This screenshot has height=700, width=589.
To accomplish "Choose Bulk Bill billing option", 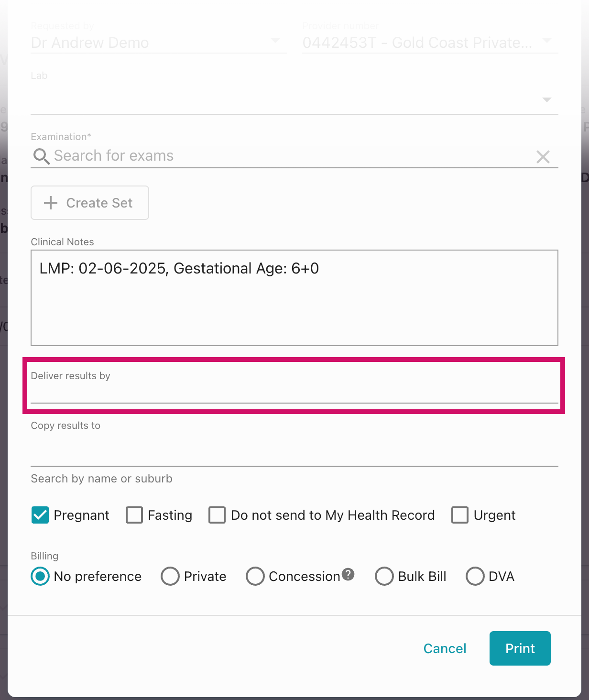I will (x=384, y=577).
